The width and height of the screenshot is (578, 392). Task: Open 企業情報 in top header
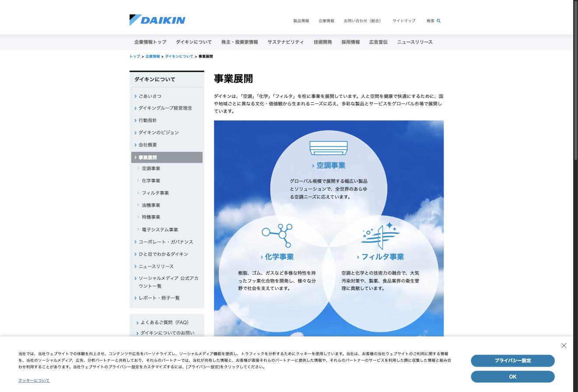(326, 21)
